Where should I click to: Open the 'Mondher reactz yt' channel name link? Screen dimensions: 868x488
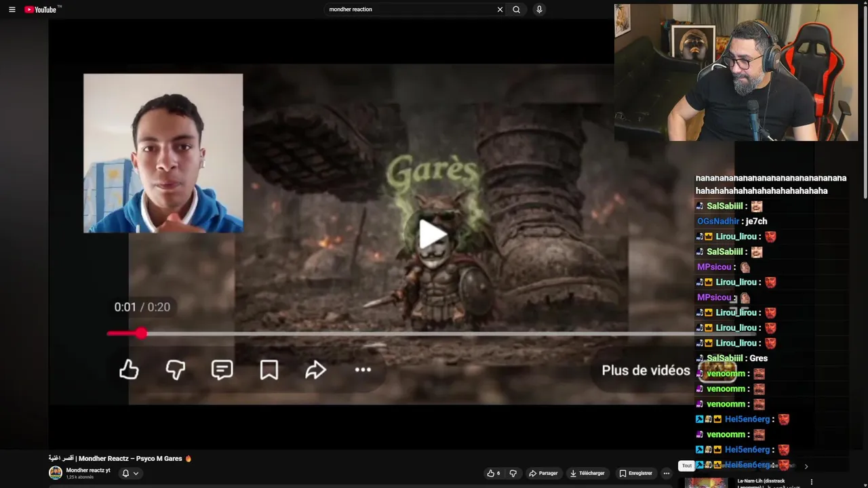tap(88, 470)
